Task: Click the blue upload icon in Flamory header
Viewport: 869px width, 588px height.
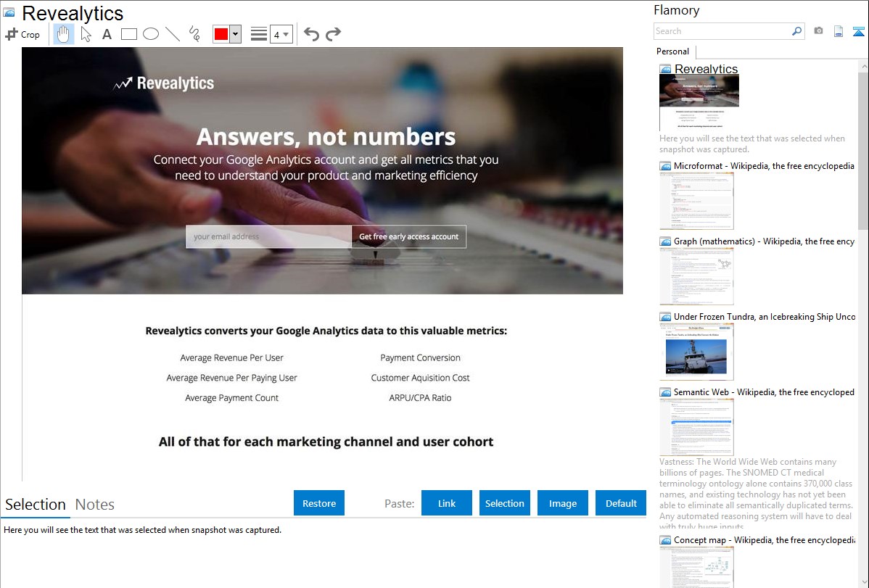Action: 858,31
